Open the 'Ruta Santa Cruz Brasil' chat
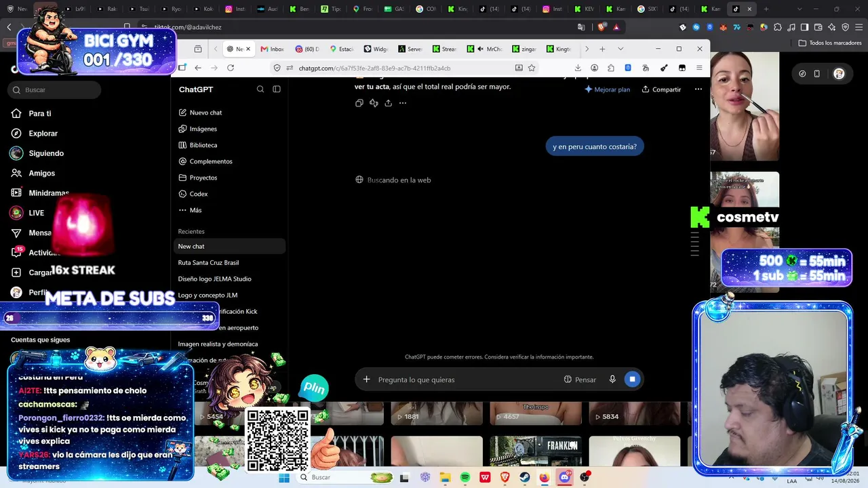 pos(208,262)
